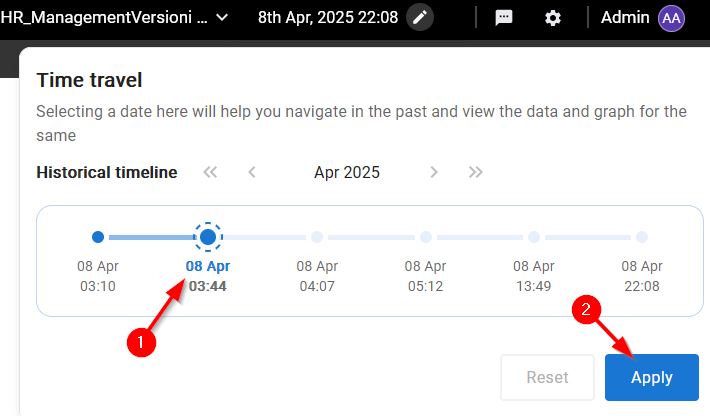
Task: Open the settings gear icon
Action: tap(552, 18)
